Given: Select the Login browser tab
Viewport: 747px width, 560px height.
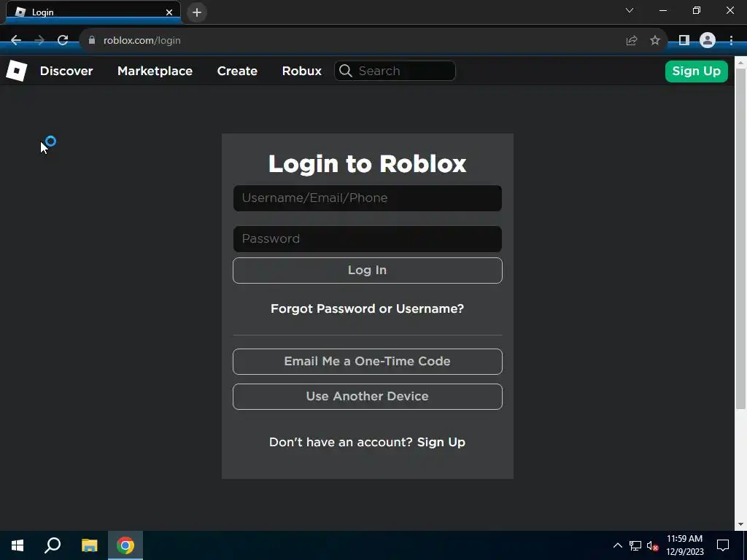Looking at the screenshot, I should point(93,12).
